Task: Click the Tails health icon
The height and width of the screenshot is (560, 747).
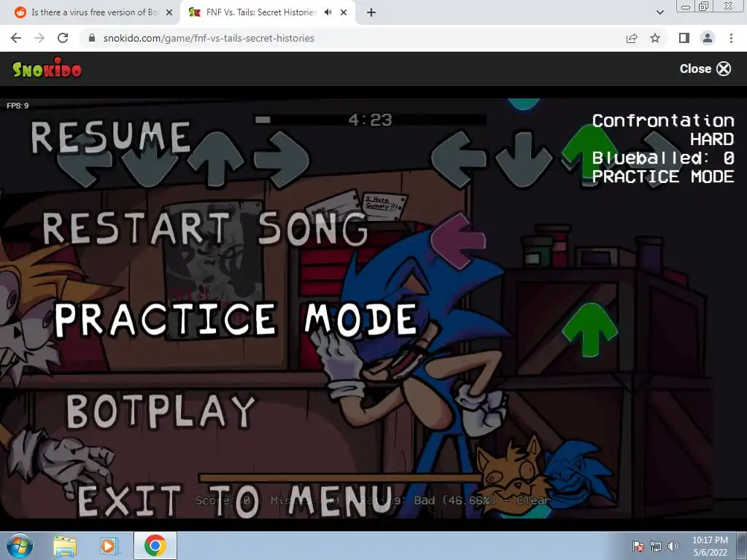Action: [x=512, y=476]
